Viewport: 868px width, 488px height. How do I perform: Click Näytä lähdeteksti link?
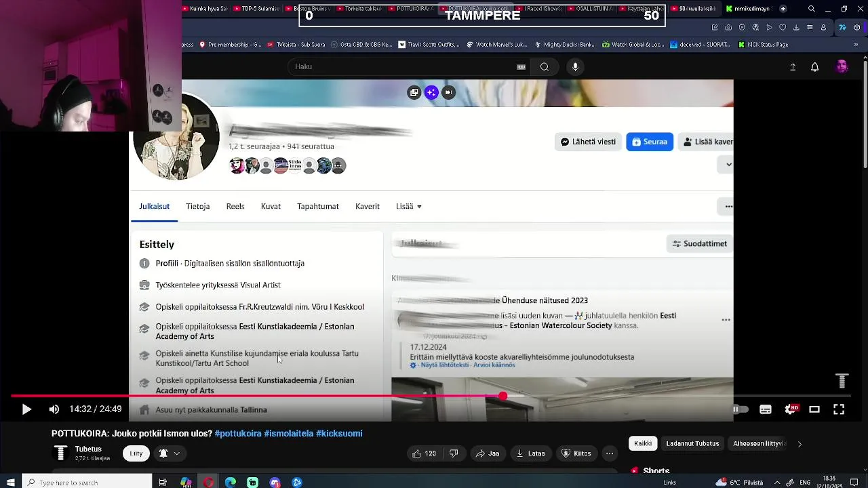click(445, 365)
